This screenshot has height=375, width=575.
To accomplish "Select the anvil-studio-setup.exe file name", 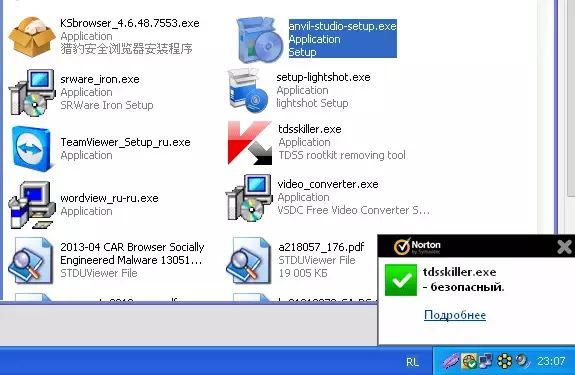I will click(343, 26).
